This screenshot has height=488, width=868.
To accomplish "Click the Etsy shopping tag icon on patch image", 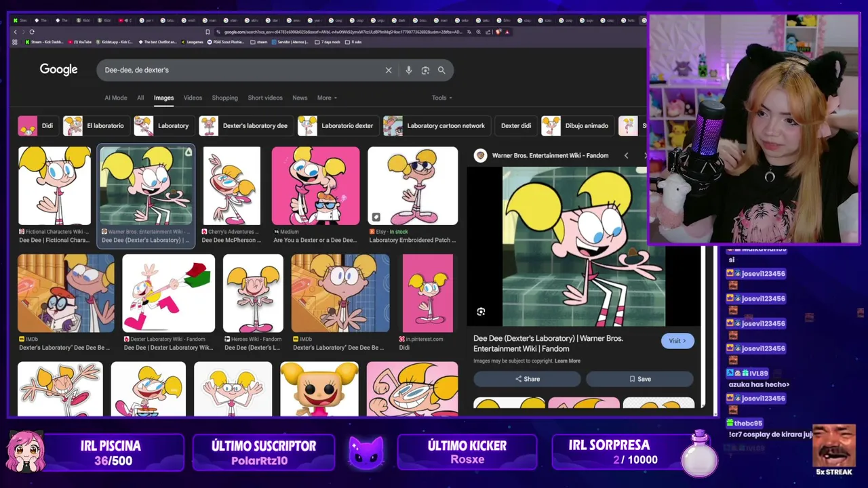I will coord(376,218).
